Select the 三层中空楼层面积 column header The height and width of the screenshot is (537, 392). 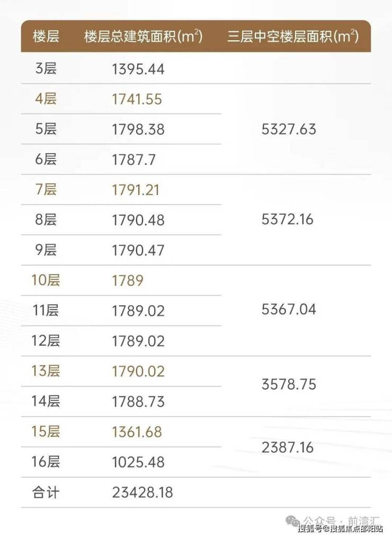coord(293,37)
